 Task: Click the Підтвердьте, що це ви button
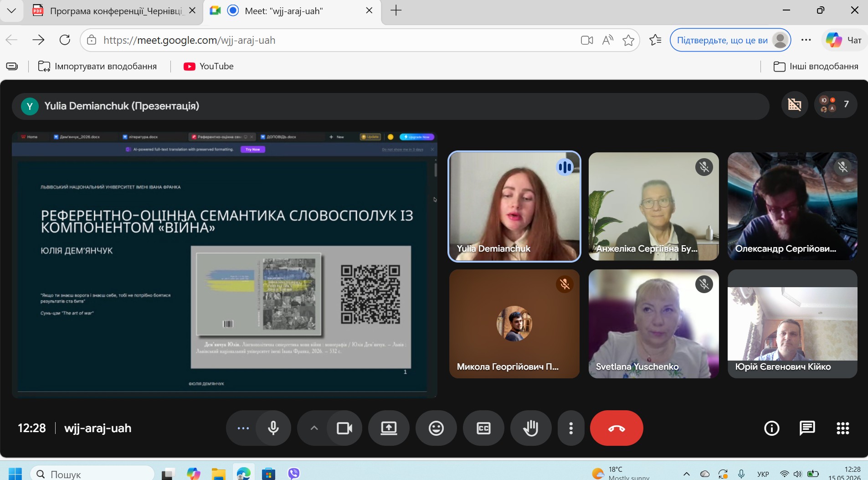[730, 40]
